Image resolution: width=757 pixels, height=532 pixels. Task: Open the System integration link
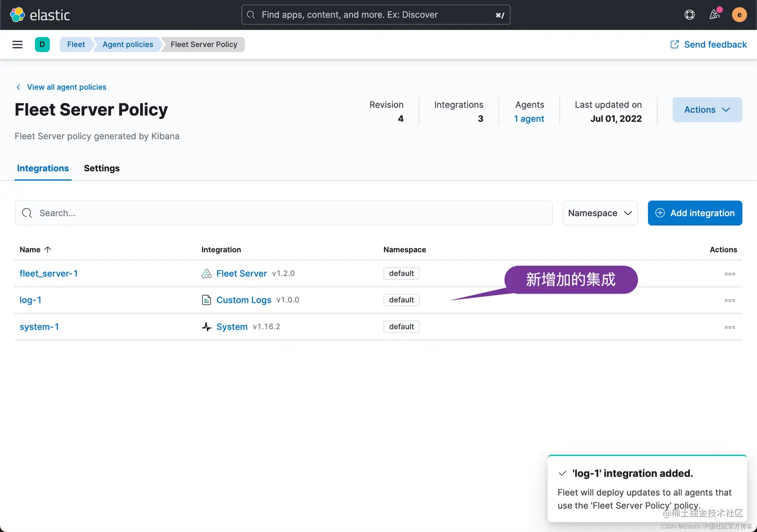pyautogui.click(x=232, y=327)
